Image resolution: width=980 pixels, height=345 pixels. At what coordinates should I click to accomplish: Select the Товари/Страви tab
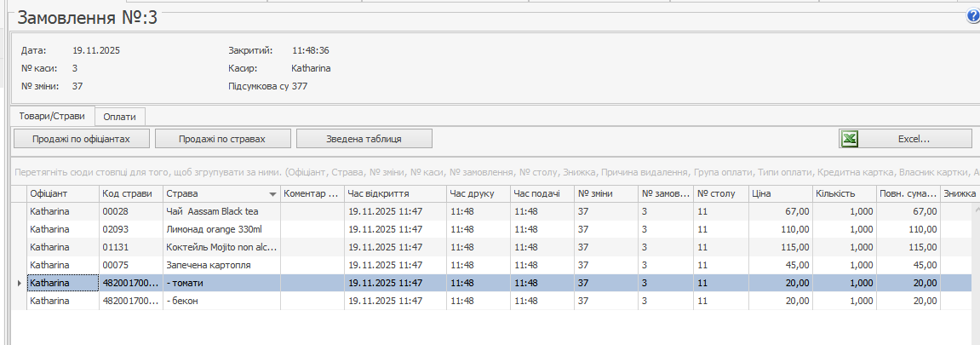pos(52,117)
